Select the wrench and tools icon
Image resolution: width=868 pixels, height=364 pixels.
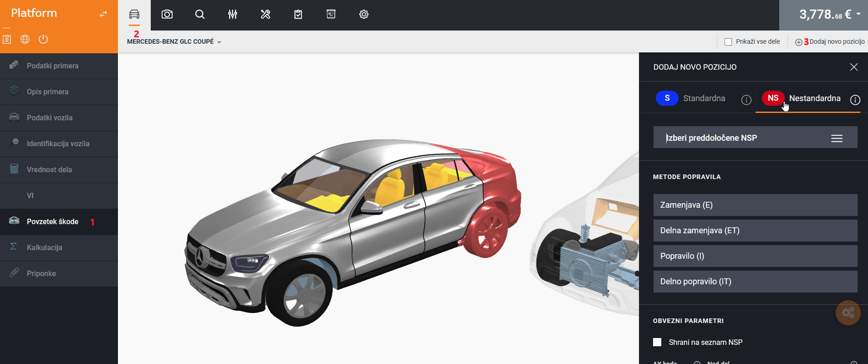pos(266,14)
